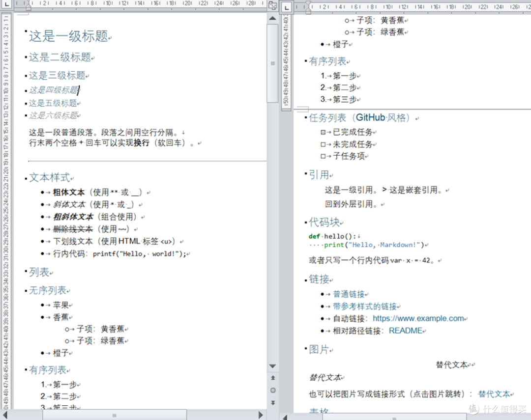
Task: Open the 带参考样式的链接 hyperlink
Action: [364, 307]
